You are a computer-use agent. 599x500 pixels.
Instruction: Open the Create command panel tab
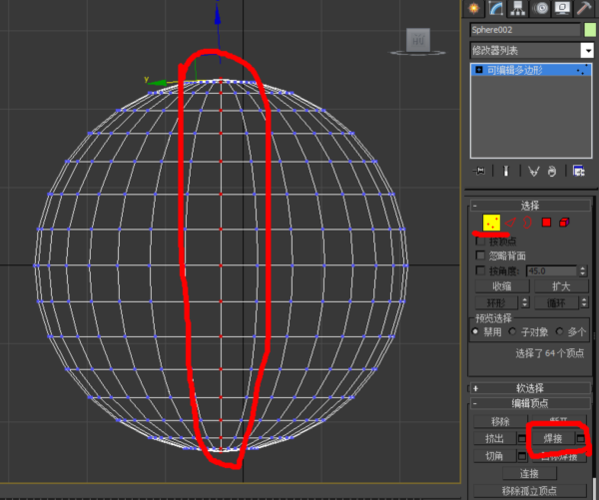(474, 8)
